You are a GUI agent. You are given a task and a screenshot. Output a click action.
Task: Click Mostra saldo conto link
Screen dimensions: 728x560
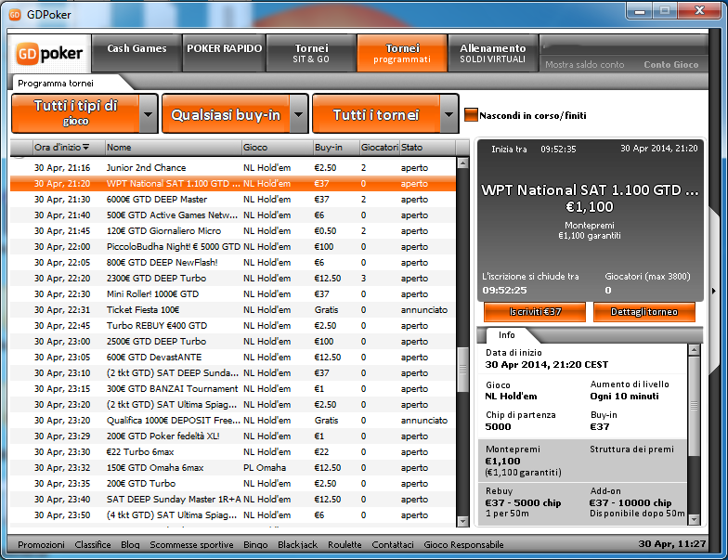click(x=585, y=65)
